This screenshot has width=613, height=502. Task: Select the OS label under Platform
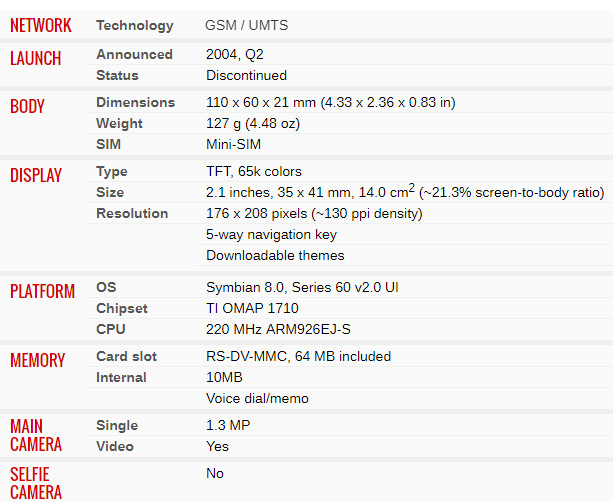106,287
